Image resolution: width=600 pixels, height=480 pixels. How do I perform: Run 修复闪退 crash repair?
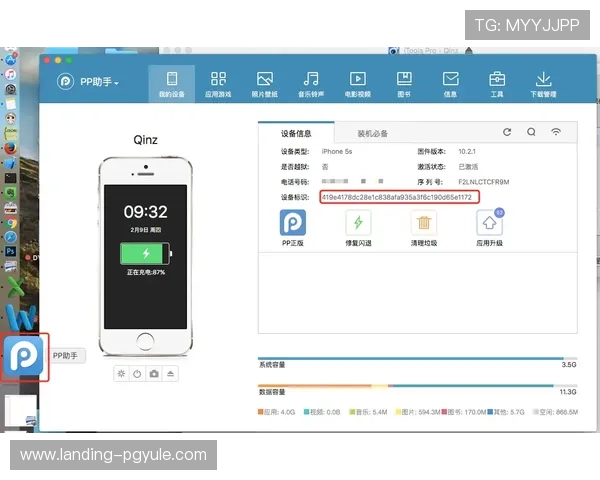[x=358, y=223]
